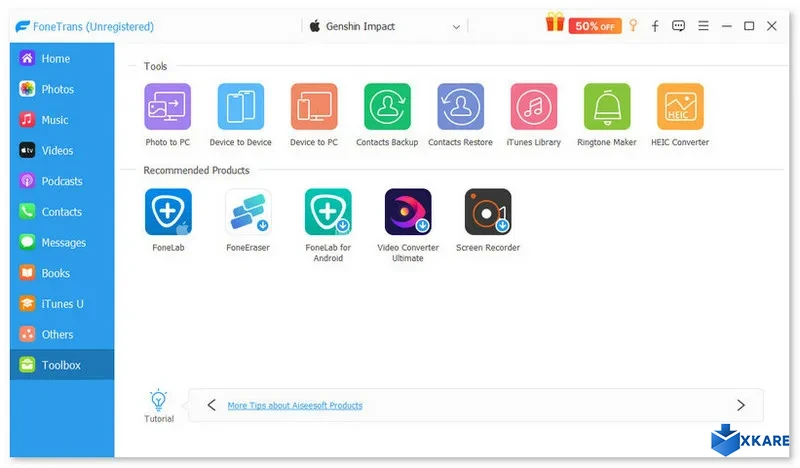
Task: Open the feedback chat icon
Action: coord(678,26)
